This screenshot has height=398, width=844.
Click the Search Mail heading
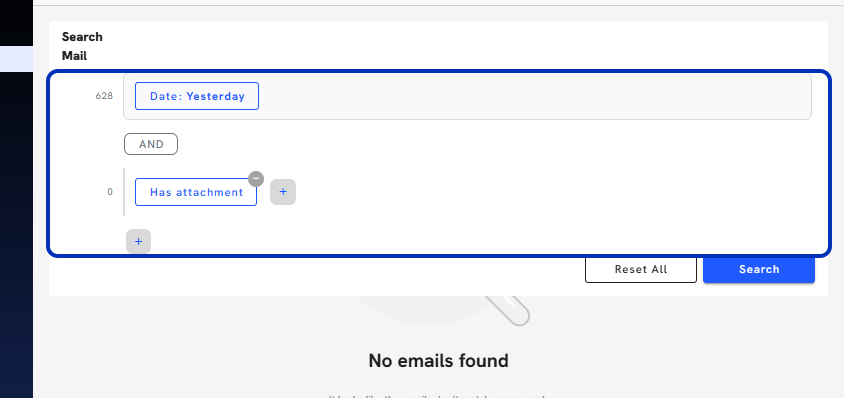[82, 46]
